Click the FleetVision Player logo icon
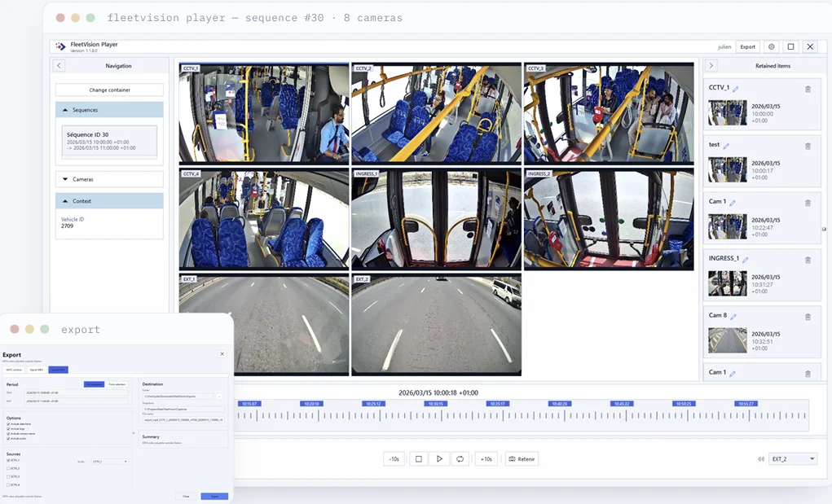 (x=60, y=46)
